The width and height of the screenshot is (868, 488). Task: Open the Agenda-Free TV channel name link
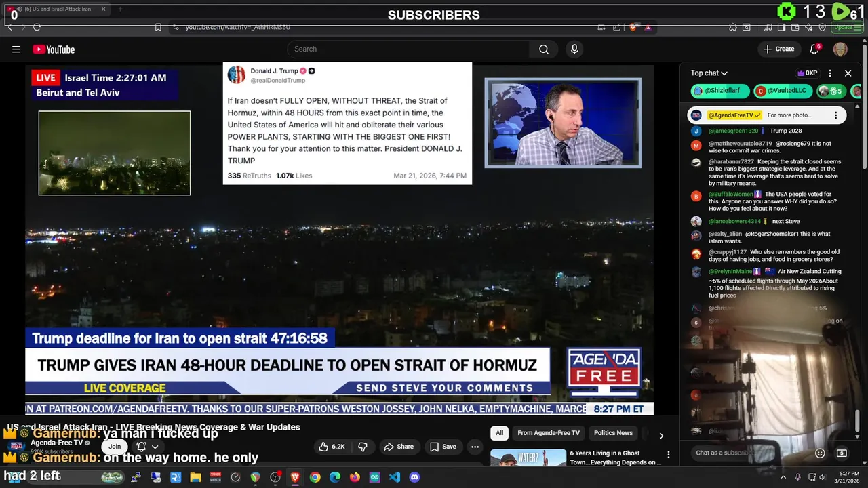point(57,443)
